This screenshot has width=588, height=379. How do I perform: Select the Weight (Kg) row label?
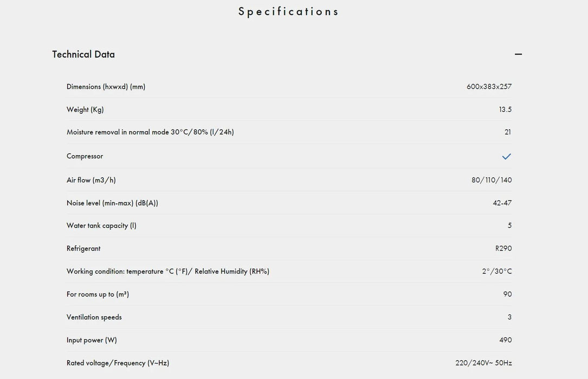[x=85, y=109]
